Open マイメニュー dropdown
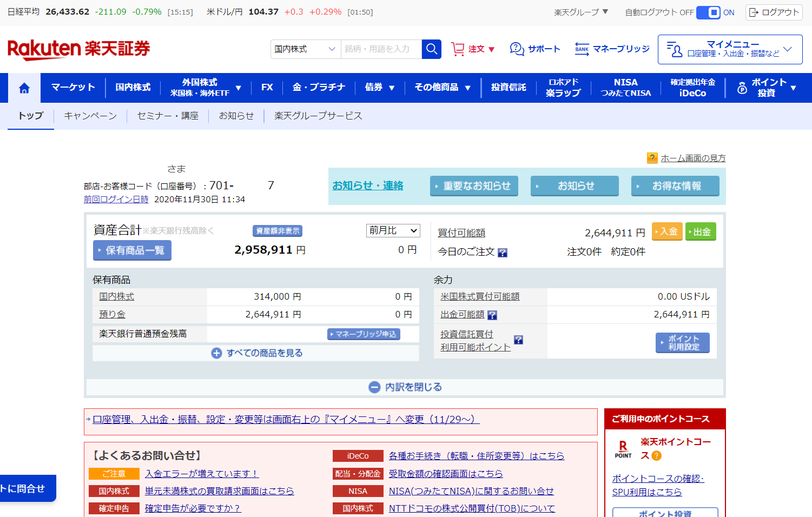The width and height of the screenshot is (812, 517). point(730,50)
